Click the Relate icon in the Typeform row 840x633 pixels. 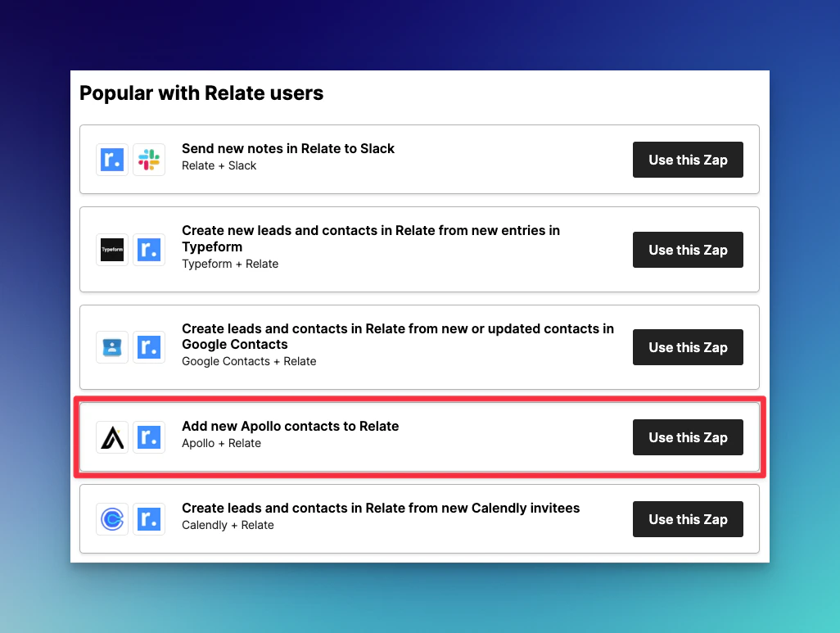pyautogui.click(x=149, y=250)
